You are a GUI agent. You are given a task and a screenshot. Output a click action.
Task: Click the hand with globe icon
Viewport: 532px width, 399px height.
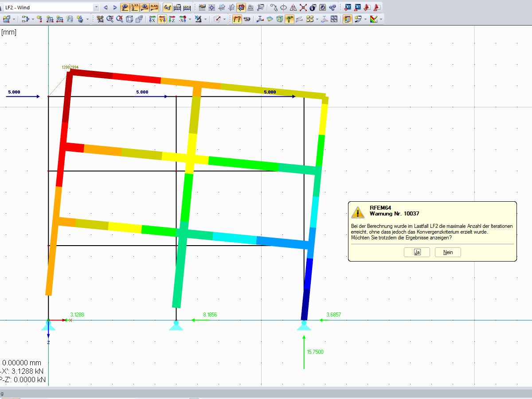click(x=100, y=19)
